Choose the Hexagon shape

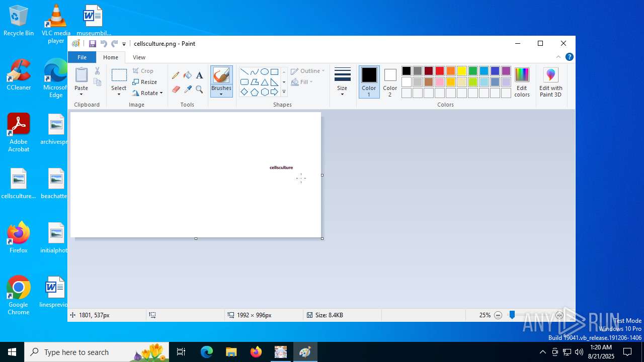click(264, 92)
